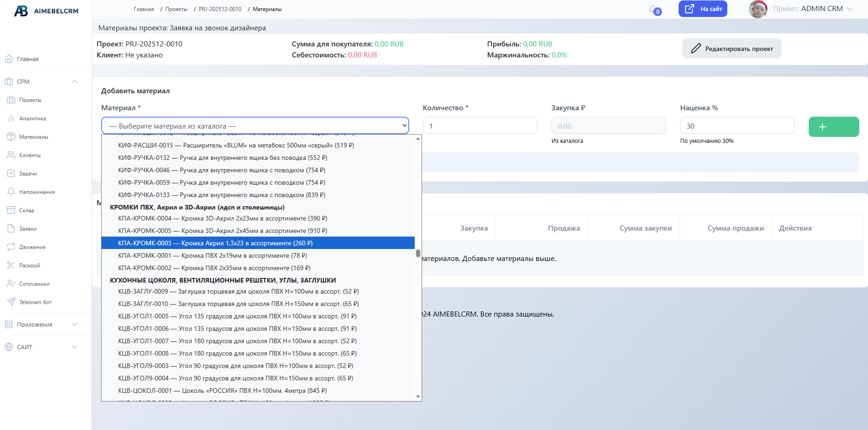This screenshot has width=868, height=430.
Task: Focus the Наценка % input field
Action: click(x=737, y=126)
